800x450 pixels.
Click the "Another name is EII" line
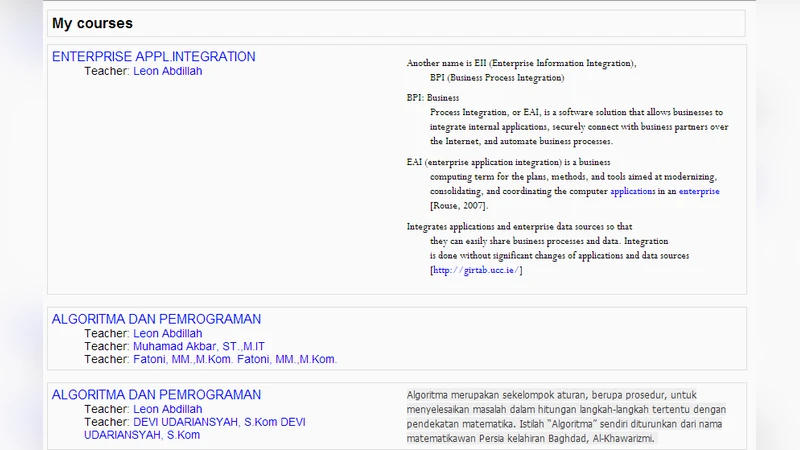click(x=520, y=63)
